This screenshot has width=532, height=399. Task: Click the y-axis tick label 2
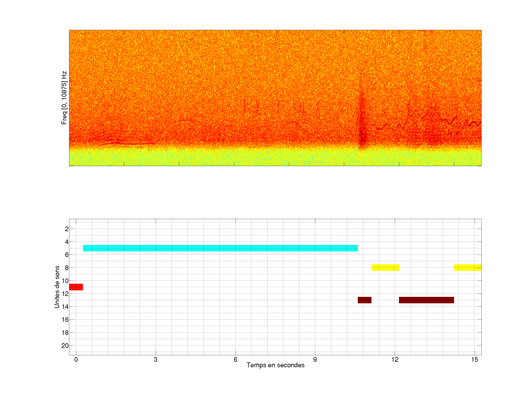click(x=67, y=229)
